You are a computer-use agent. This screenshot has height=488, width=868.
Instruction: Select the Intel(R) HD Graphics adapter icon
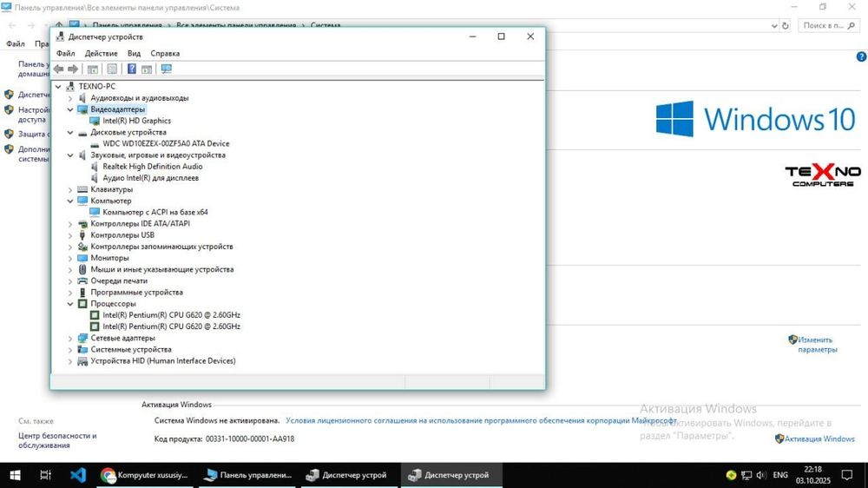95,121
